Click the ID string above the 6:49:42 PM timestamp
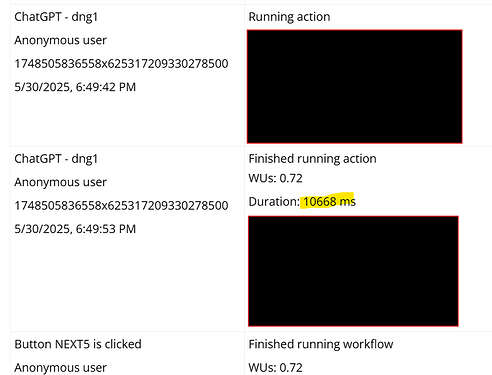Image resolution: width=492 pixels, height=375 pixels. tap(121, 64)
